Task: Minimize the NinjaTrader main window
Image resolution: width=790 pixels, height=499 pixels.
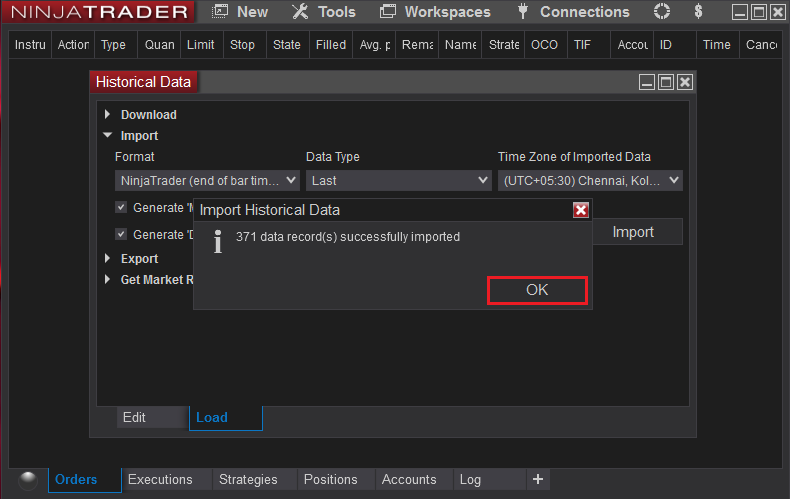Action: [x=740, y=12]
